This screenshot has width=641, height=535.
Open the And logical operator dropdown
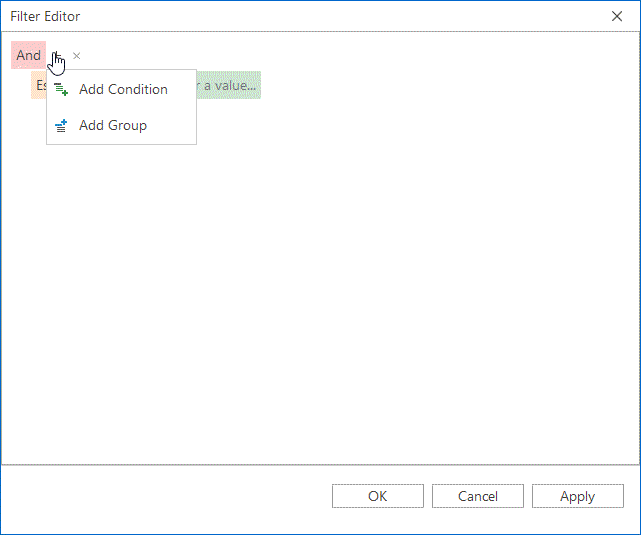[x=28, y=55]
